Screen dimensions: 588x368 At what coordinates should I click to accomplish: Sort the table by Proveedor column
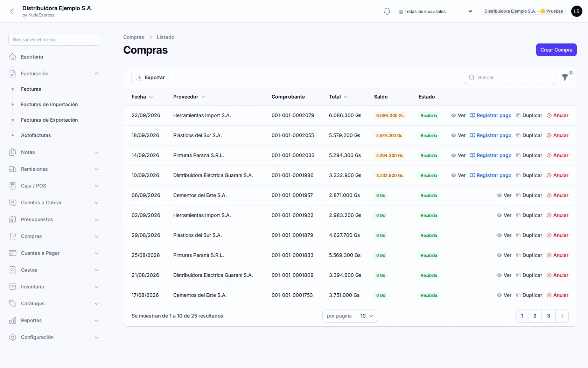pyautogui.click(x=189, y=97)
